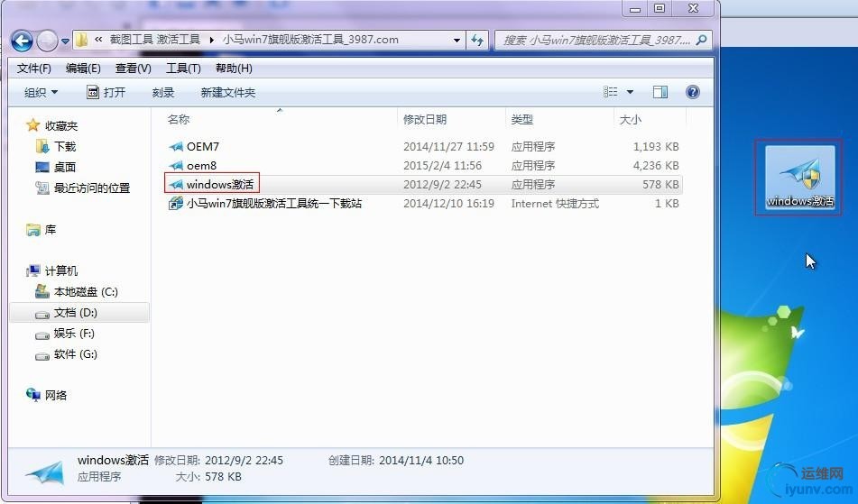The image size is (858, 504).
Task: Click the 打开 toolbar button
Action: tap(106, 92)
